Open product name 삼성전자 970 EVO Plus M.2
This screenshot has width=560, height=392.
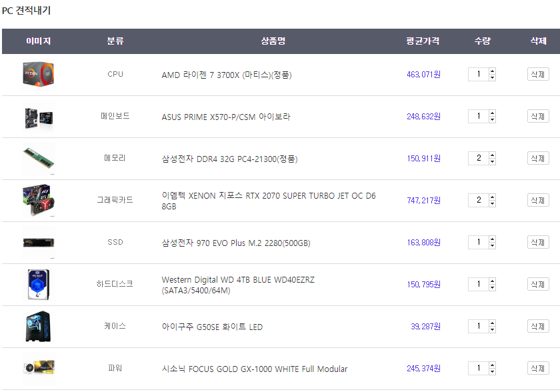(x=236, y=243)
